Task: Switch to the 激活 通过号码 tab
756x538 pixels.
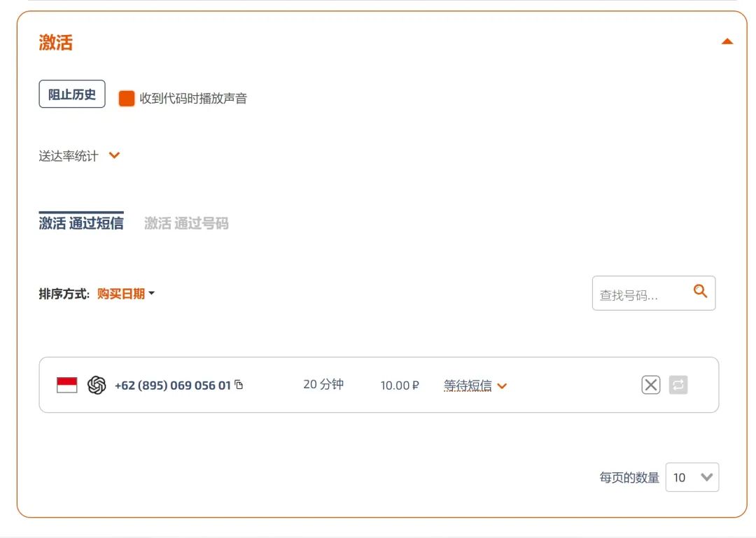Action: (x=186, y=223)
